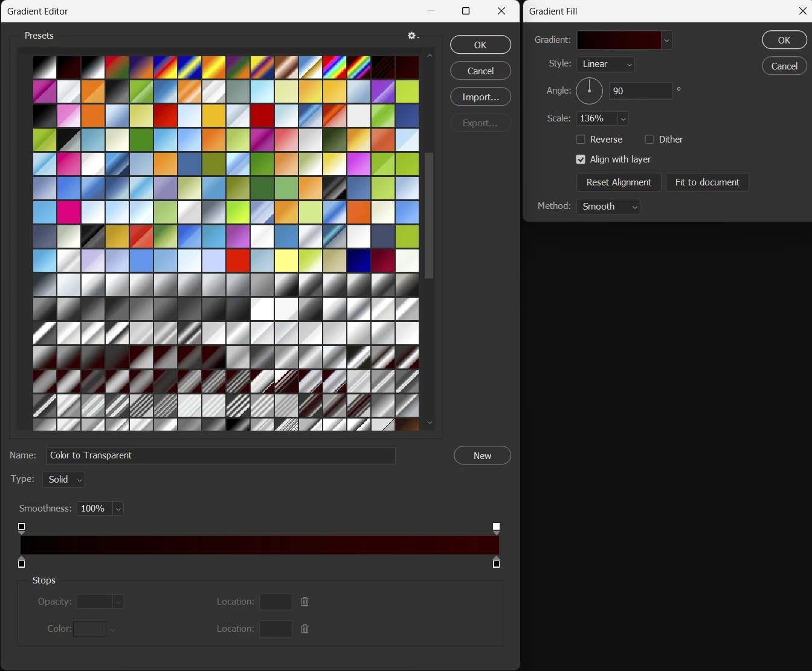812x671 pixels.
Task: Select the right opacity stop above gradient bar
Action: click(497, 528)
